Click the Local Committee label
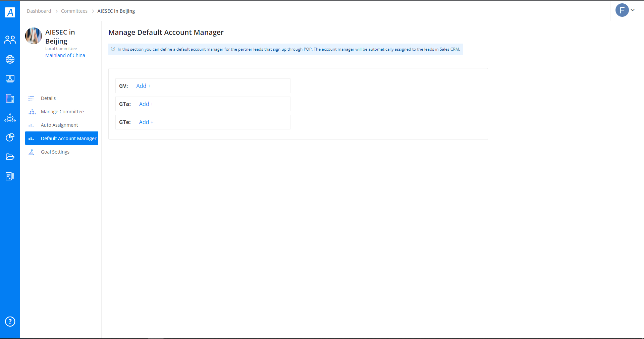 click(x=61, y=49)
